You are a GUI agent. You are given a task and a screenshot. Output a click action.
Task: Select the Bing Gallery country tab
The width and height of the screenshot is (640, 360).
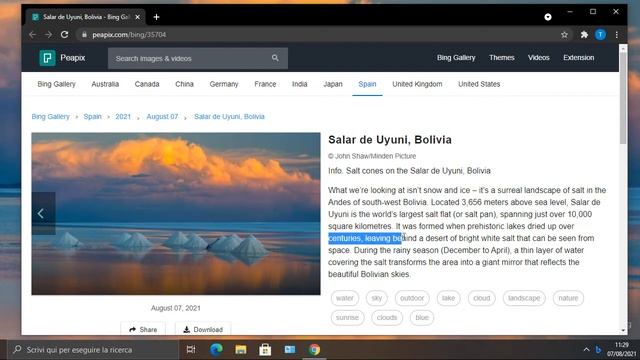(x=56, y=84)
